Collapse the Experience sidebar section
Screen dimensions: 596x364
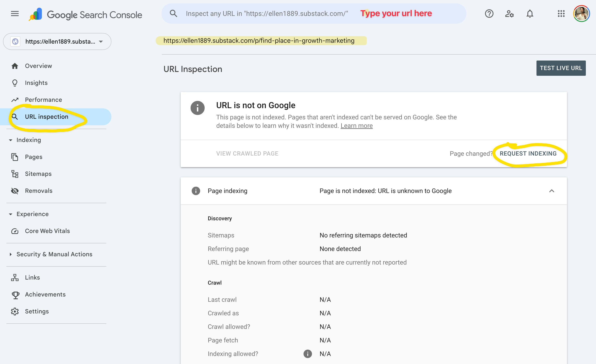11,214
